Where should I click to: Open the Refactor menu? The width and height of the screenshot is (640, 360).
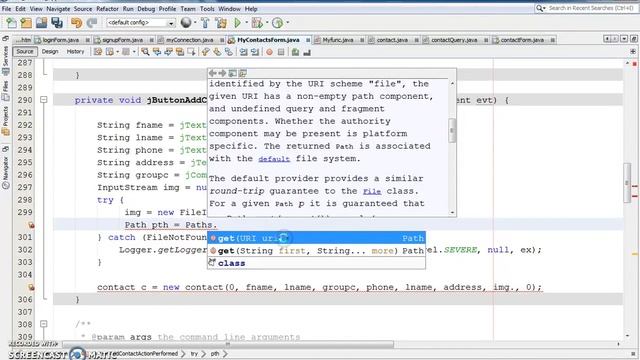107,9
